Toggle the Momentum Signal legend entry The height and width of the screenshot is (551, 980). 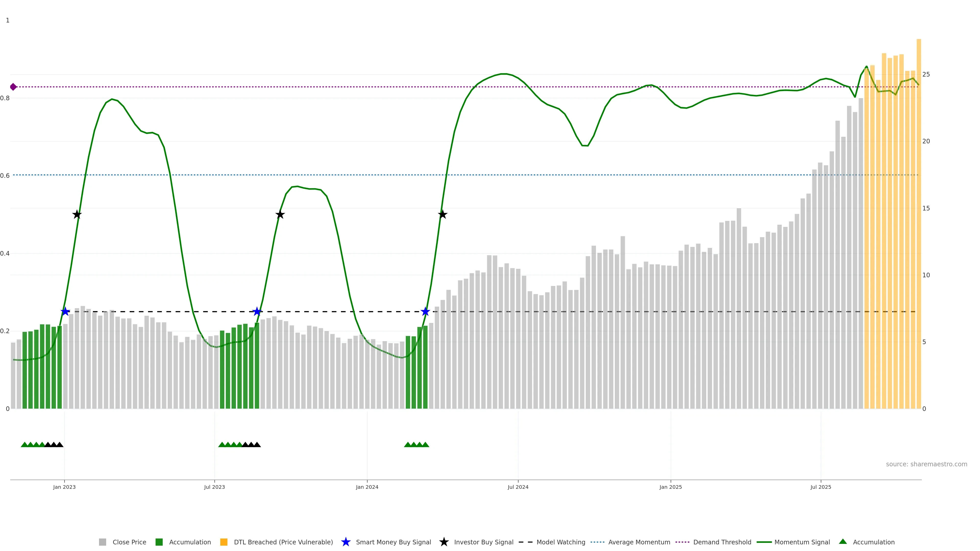(x=802, y=542)
